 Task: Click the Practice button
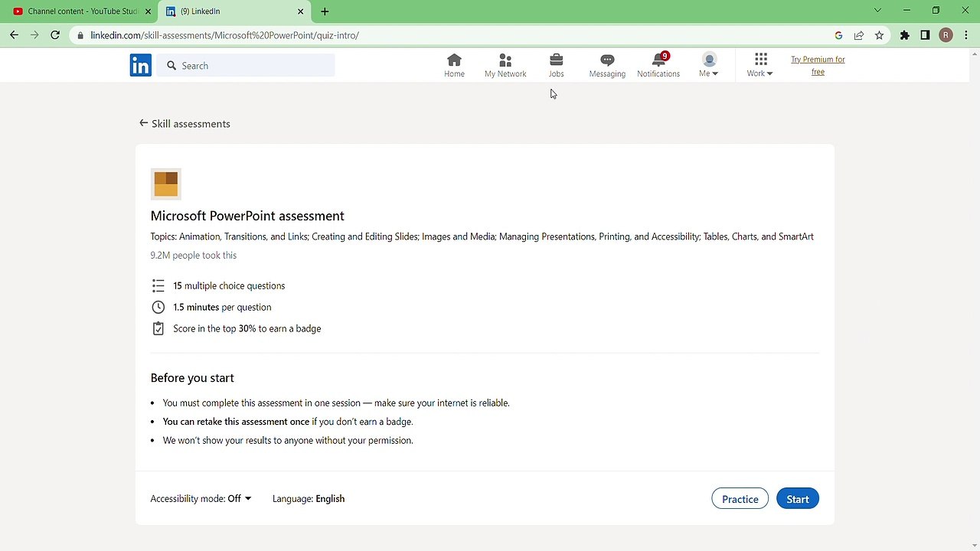(740, 499)
